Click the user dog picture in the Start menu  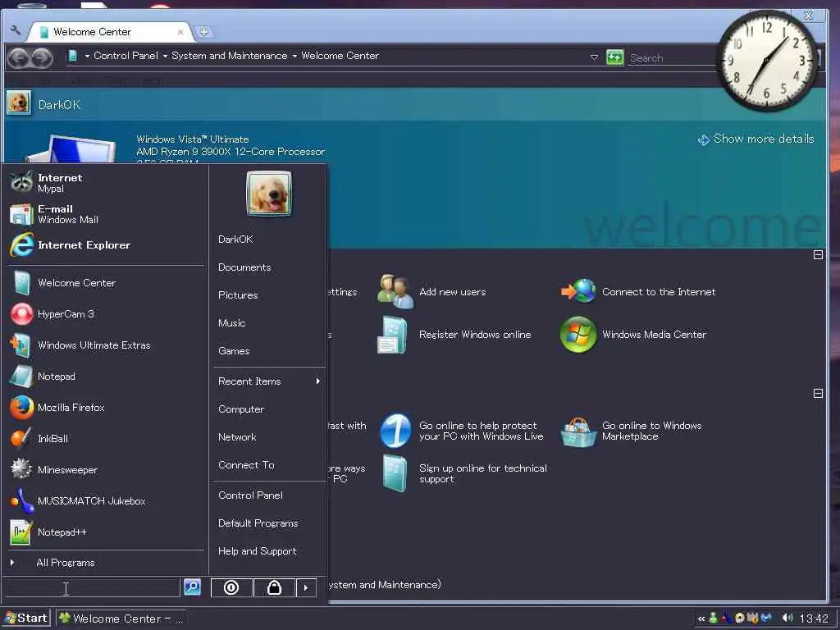tap(269, 194)
